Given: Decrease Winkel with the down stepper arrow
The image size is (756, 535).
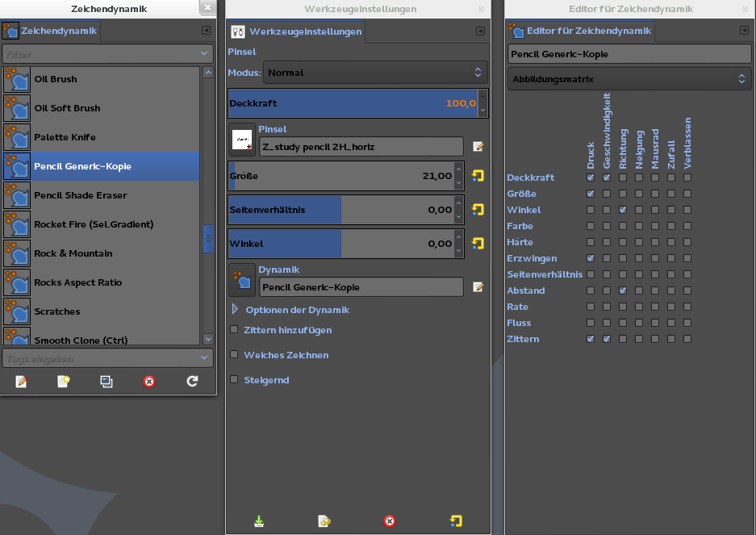Looking at the screenshot, I should pyautogui.click(x=459, y=250).
